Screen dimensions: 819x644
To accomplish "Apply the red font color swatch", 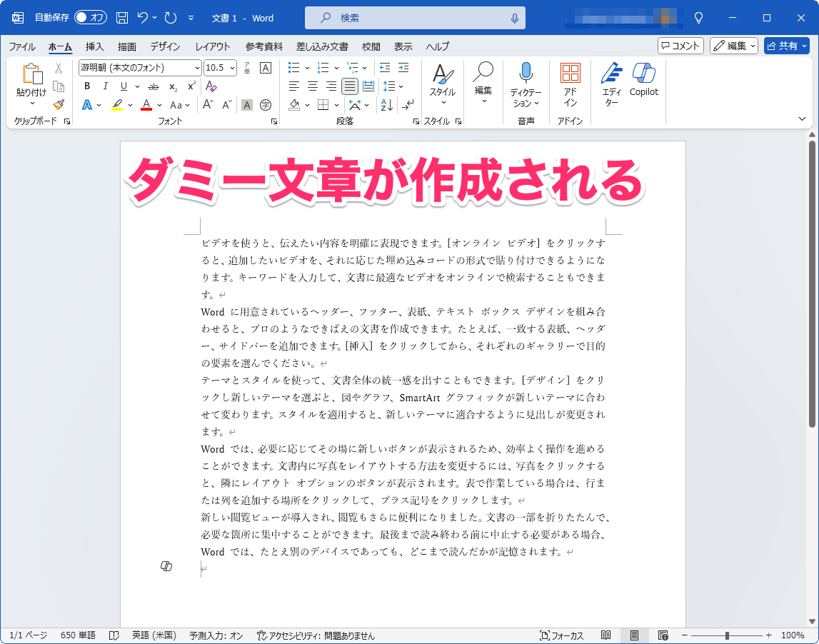I will [x=146, y=105].
